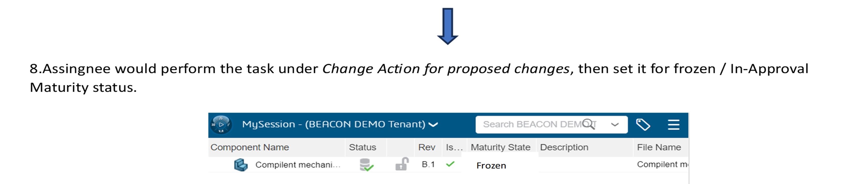
Task: Click the File Name column header
Action: tap(659, 147)
